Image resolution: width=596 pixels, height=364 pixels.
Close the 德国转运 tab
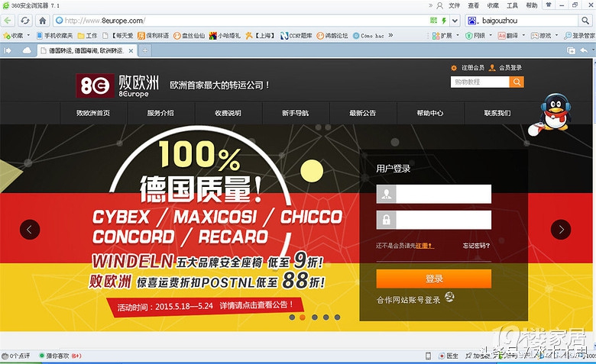(131, 50)
